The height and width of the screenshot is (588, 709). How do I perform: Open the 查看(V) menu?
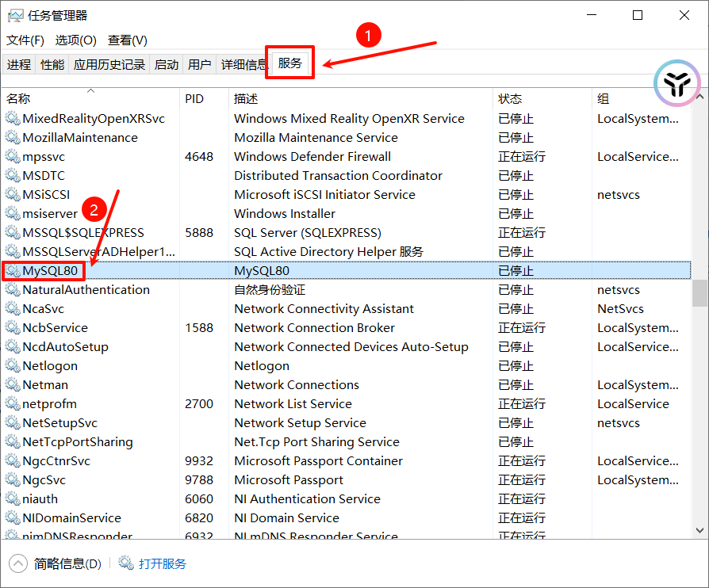tap(128, 40)
